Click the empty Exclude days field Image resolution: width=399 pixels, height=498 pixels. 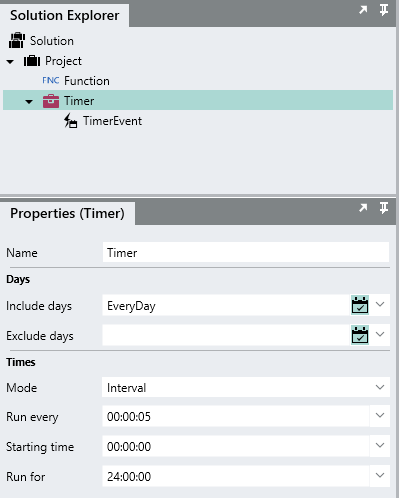click(226, 335)
